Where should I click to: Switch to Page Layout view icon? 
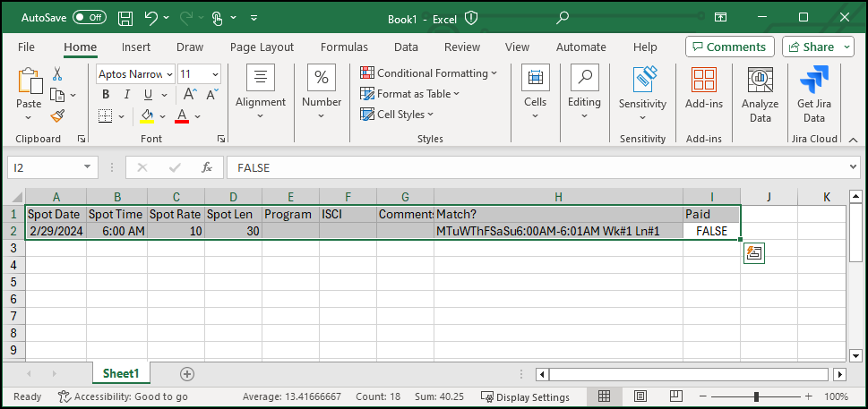640,396
